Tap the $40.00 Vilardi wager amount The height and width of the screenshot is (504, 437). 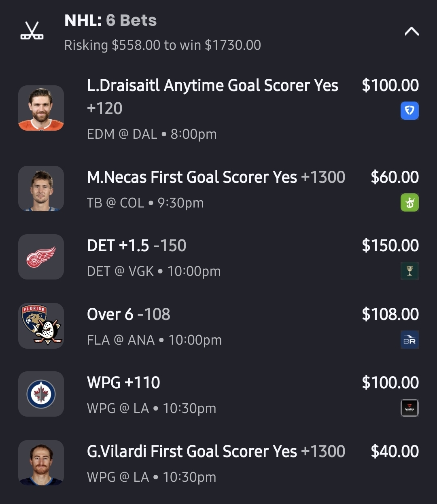(x=395, y=451)
